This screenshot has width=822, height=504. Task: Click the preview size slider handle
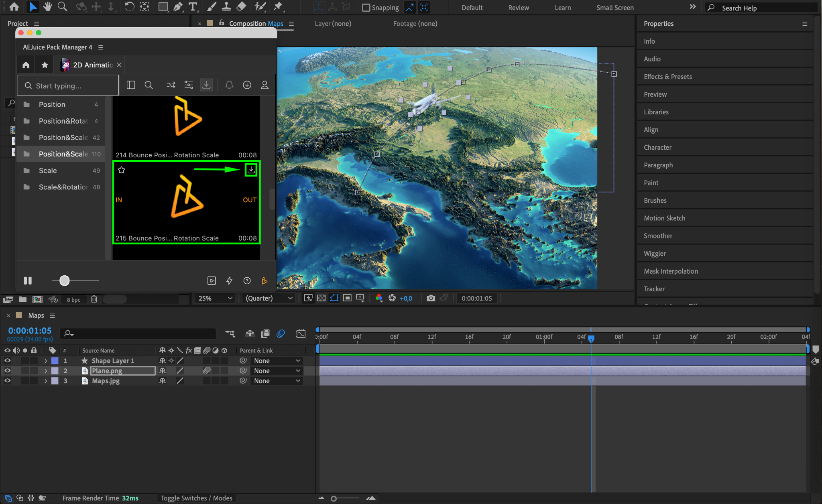[x=65, y=280]
